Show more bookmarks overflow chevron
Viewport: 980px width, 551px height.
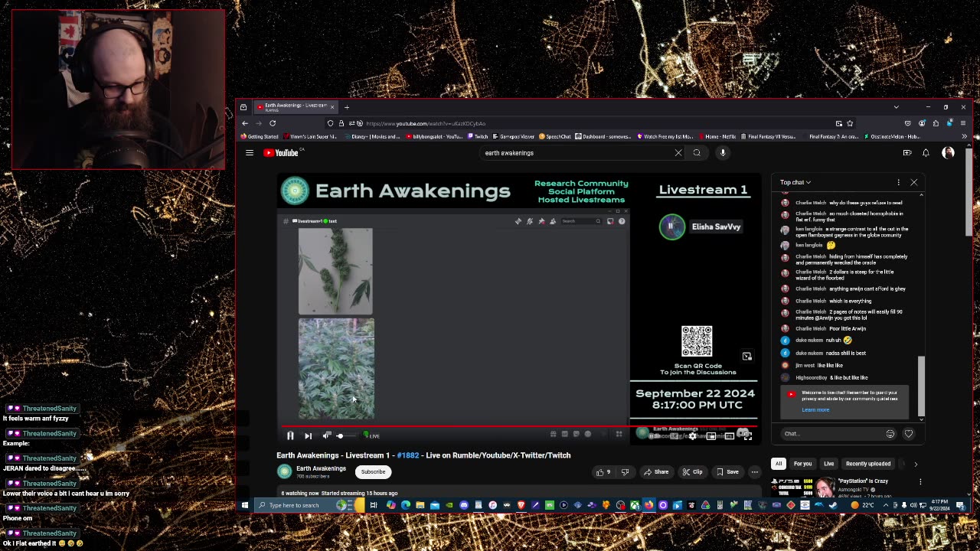coord(964,137)
